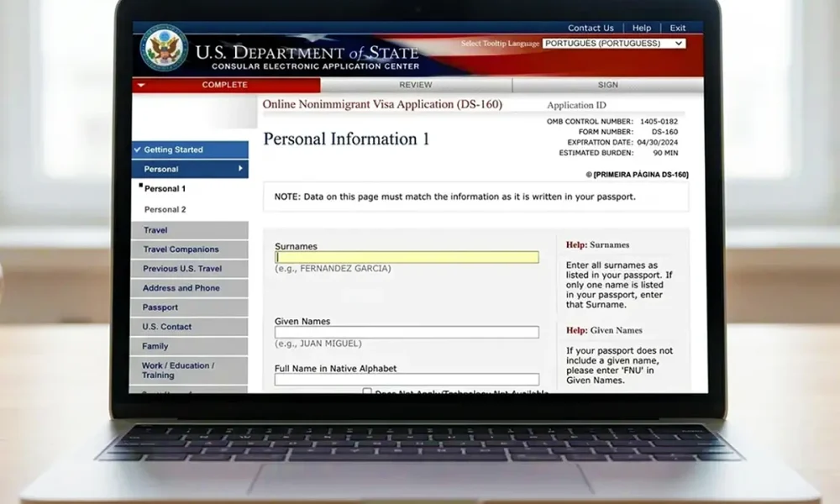Click the Help: Given Names heading
This screenshot has width=840, height=504.
point(604,330)
